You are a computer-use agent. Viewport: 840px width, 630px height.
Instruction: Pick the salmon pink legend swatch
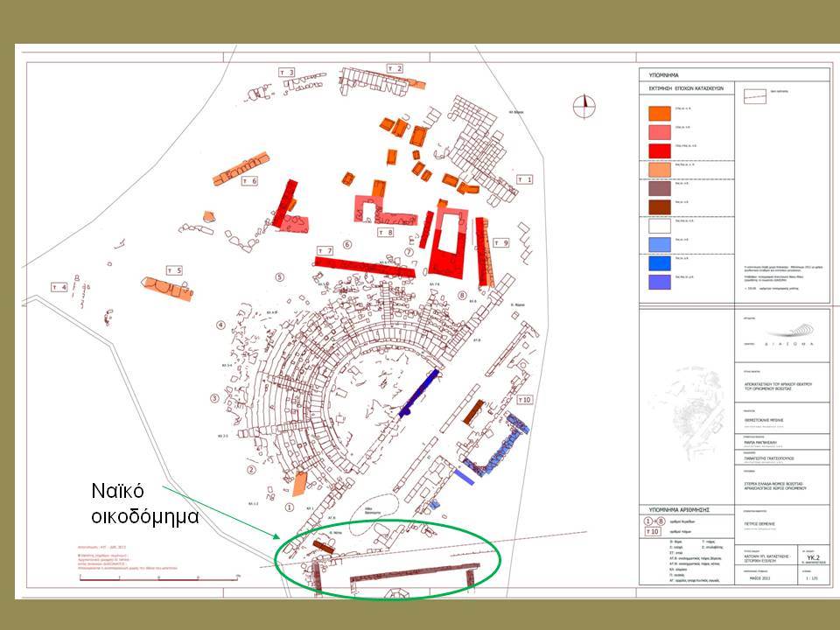pyautogui.click(x=660, y=132)
